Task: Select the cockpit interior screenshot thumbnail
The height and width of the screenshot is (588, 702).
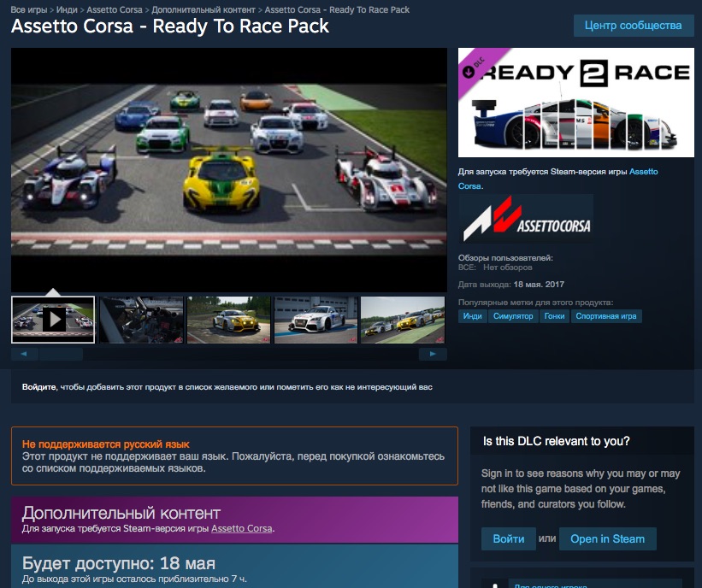Action: pos(141,320)
